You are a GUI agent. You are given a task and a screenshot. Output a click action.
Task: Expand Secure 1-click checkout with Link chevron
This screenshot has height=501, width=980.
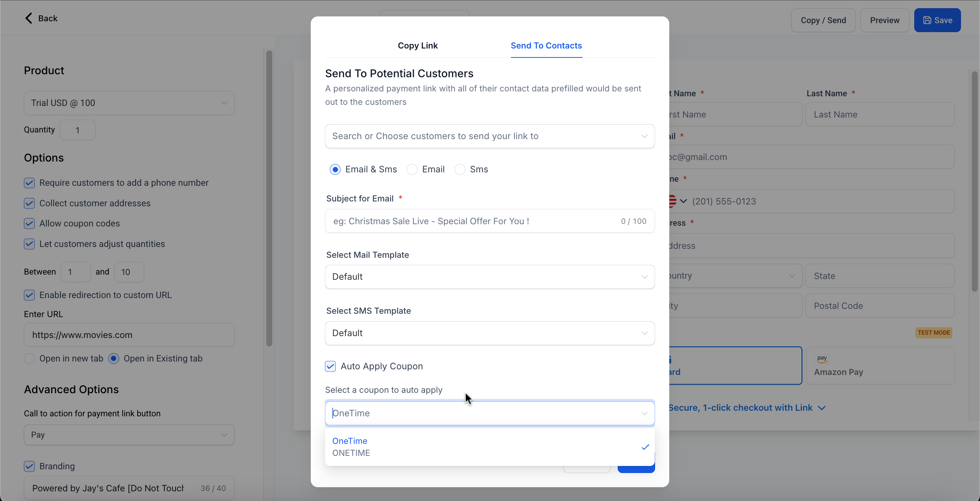pos(822,408)
